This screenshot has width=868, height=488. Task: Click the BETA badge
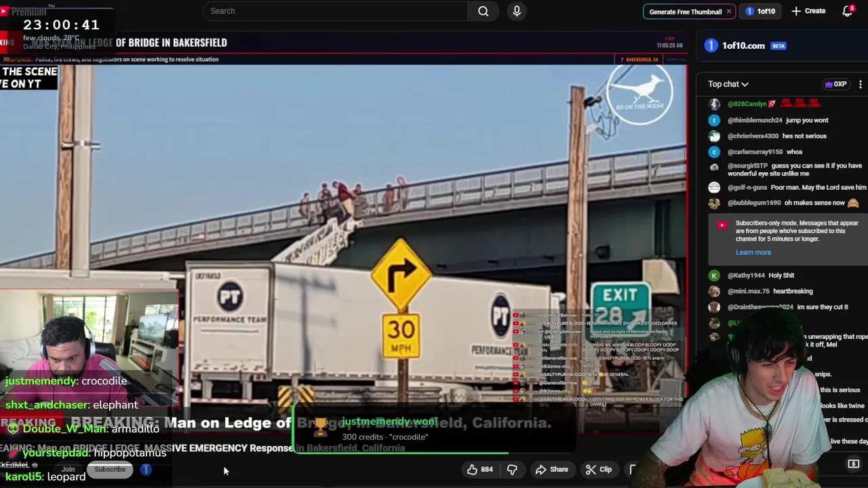[778, 46]
